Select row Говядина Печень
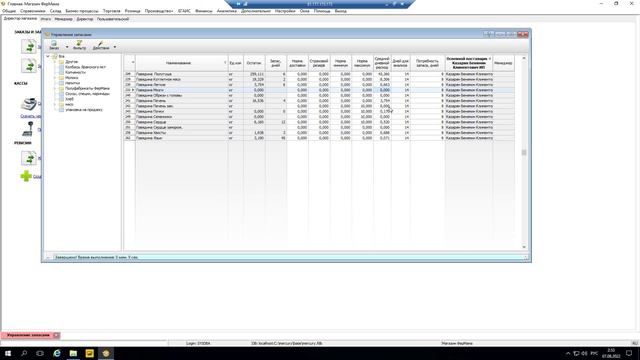This screenshot has width=640, height=360. point(319,100)
